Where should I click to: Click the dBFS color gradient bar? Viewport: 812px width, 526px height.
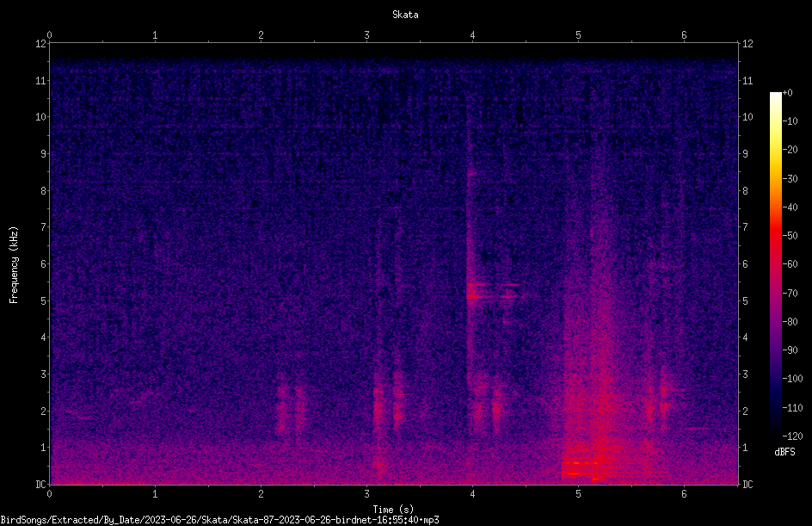point(776,264)
